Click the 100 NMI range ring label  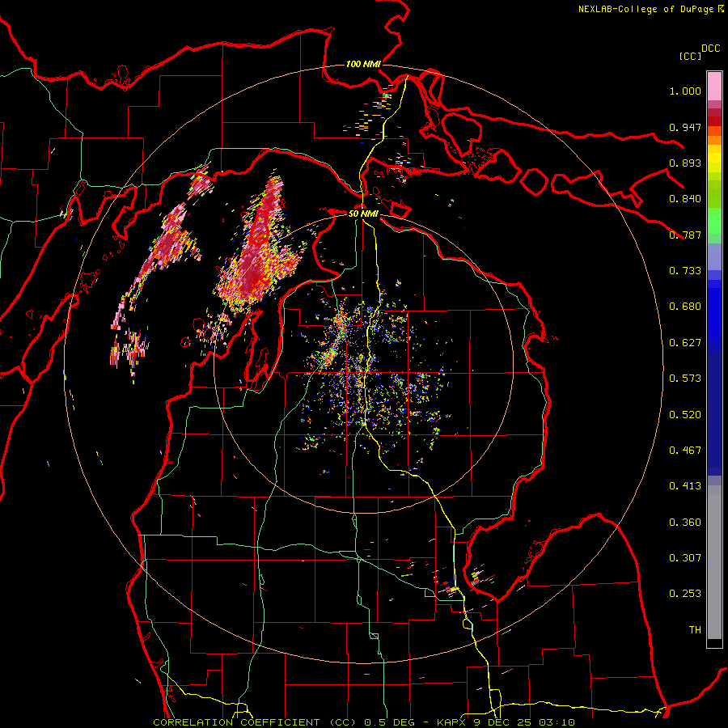(363, 64)
